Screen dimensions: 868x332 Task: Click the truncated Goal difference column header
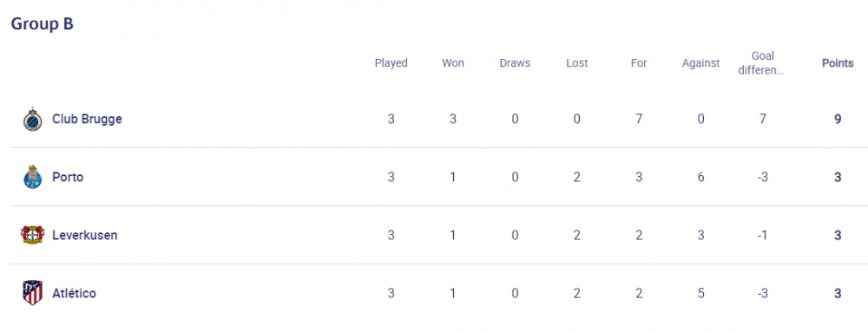pyautogui.click(x=763, y=63)
